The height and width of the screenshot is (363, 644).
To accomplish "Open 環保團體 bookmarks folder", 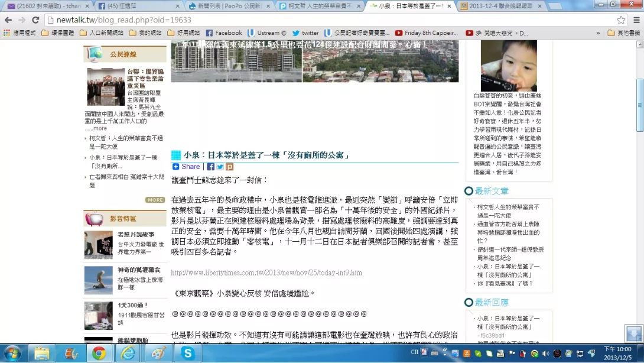I will 58,33.
